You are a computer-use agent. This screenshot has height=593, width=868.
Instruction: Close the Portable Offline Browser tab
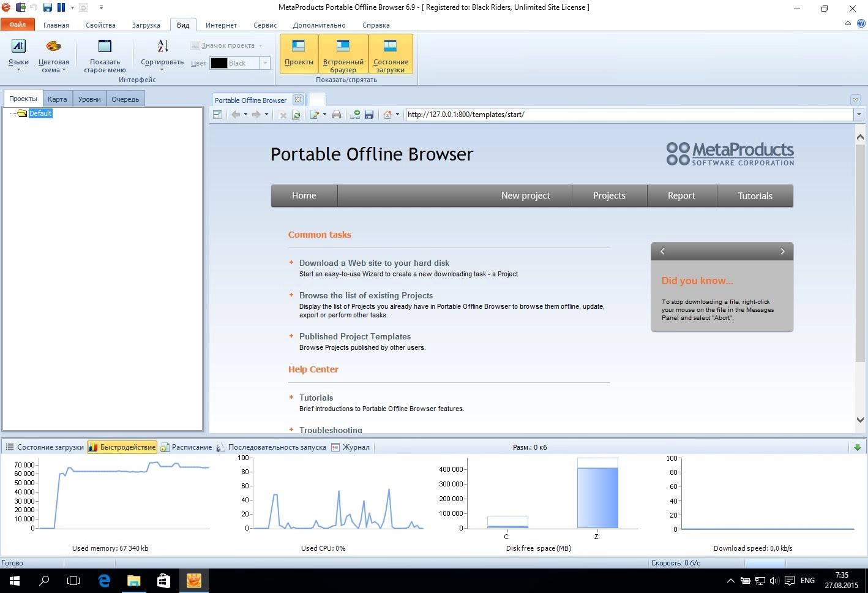pyautogui.click(x=297, y=100)
